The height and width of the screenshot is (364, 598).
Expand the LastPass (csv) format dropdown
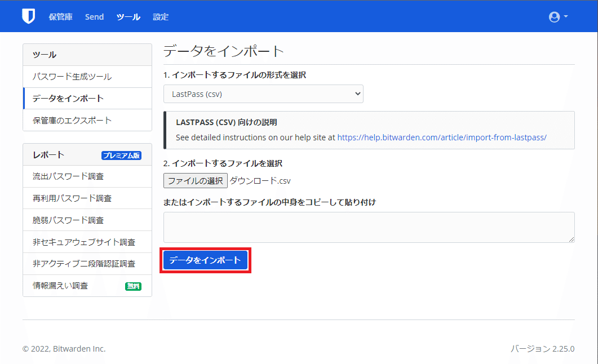(x=264, y=94)
